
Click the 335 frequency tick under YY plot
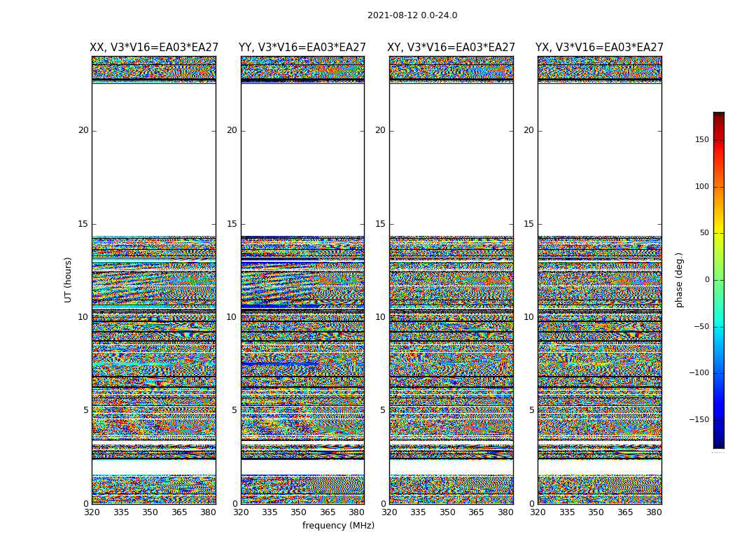(269, 512)
